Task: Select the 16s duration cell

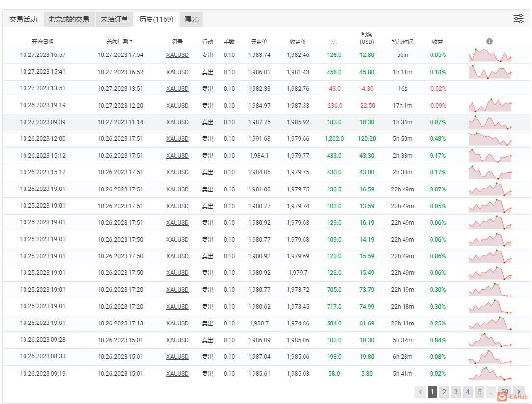Action: coord(403,89)
